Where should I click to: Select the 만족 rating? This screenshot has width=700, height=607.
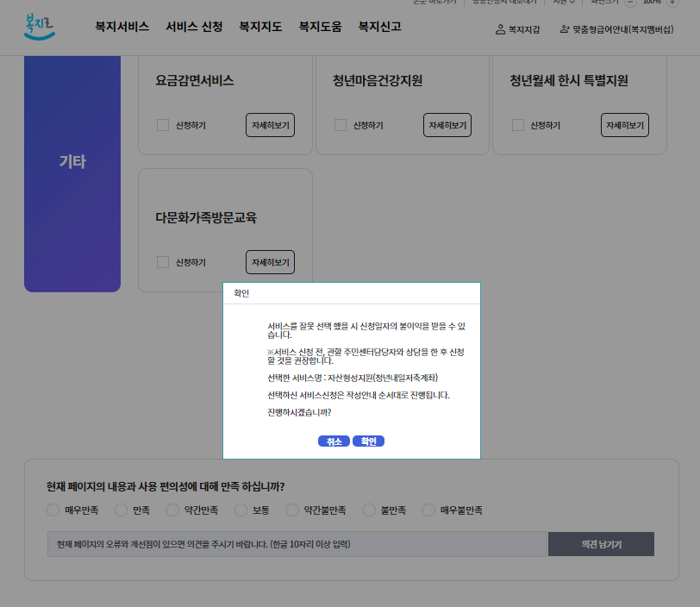click(121, 510)
